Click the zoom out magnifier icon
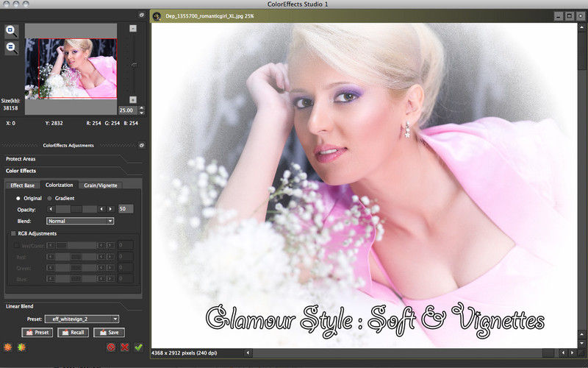 pyautogui.click(x=11, y=48)
